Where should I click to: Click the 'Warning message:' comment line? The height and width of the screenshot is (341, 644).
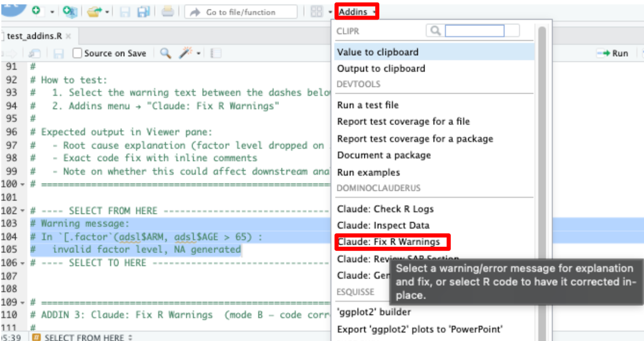point(79,223)
